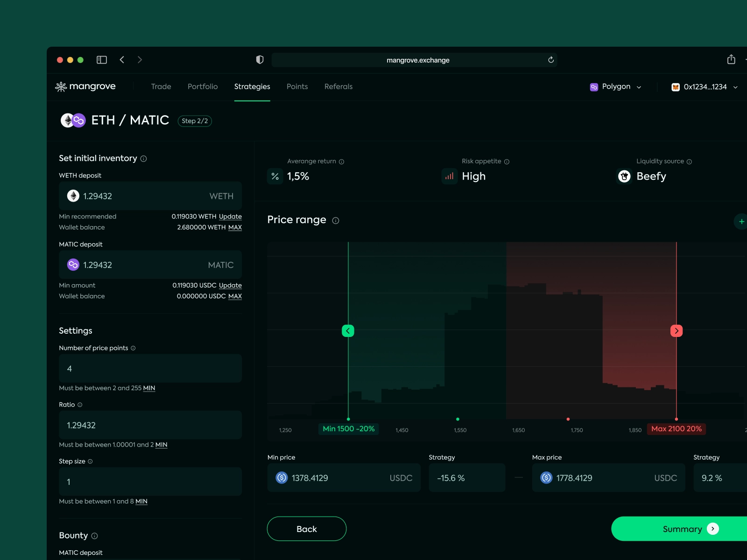This screenshot has width=747, height=560.
Task: Go back with the browser back arrow
Action: (x=122, y=60)
